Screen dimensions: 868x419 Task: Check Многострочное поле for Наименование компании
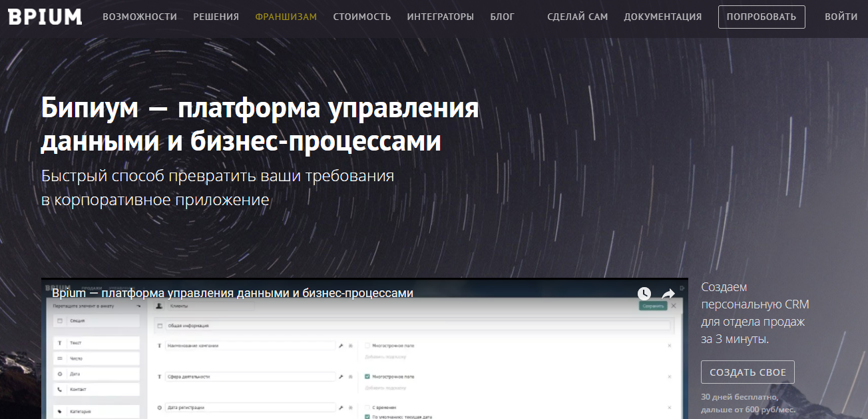367,346
